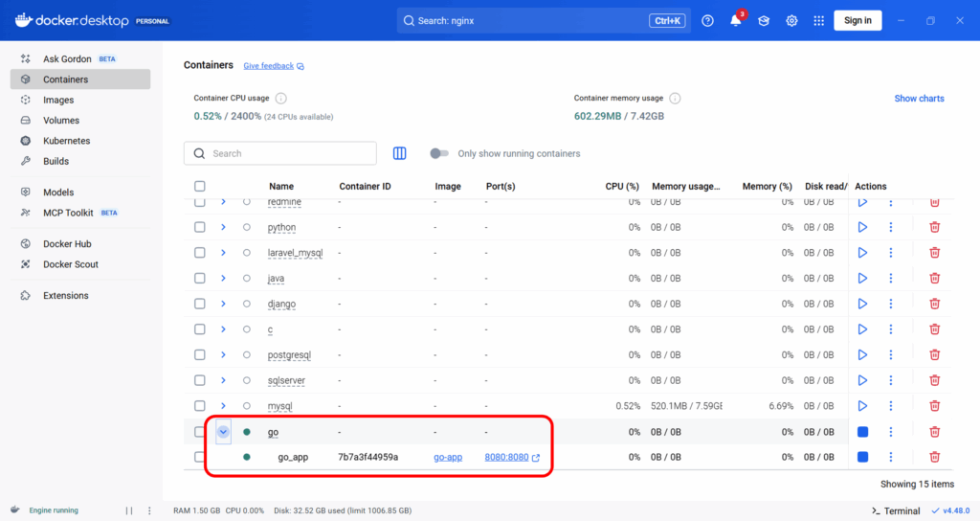Select the python container checkbox
980x521 pixels.
tap(200, 228)
